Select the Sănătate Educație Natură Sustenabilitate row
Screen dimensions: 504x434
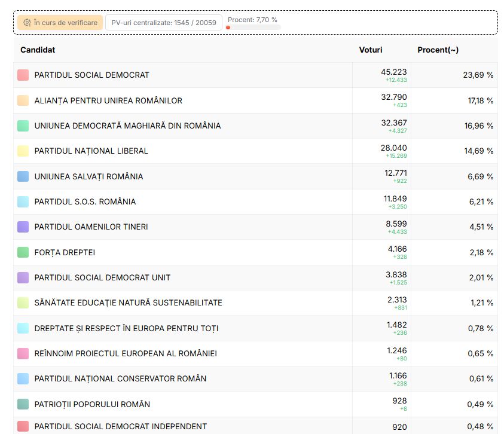(x=128, y=303)
